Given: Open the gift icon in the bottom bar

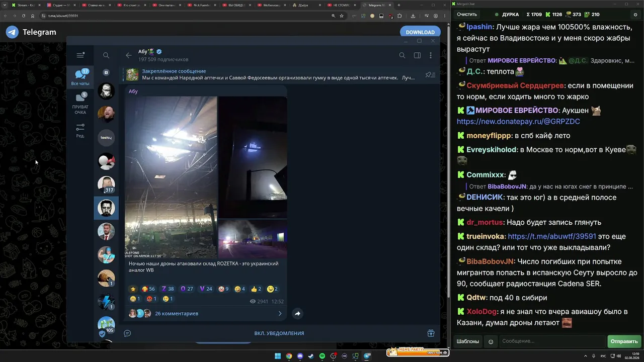Looking at the screenshot, I should coord(431,333).
